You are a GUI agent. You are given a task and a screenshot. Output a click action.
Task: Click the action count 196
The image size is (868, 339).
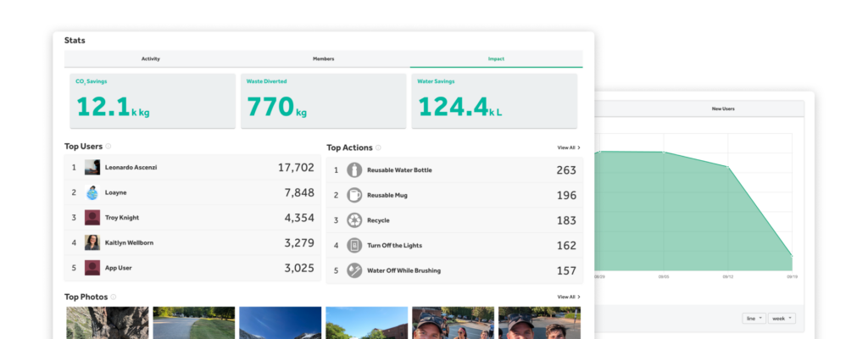coord(566,195)
